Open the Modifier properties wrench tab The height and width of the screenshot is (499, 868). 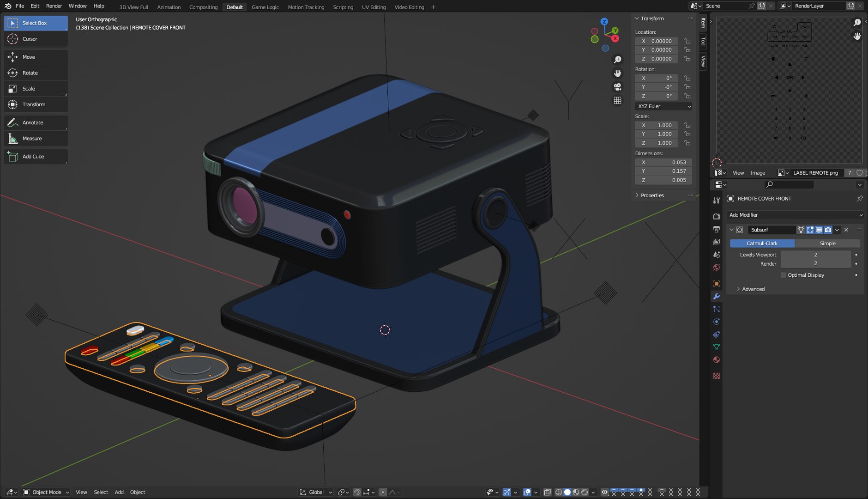tap(717, 296)
